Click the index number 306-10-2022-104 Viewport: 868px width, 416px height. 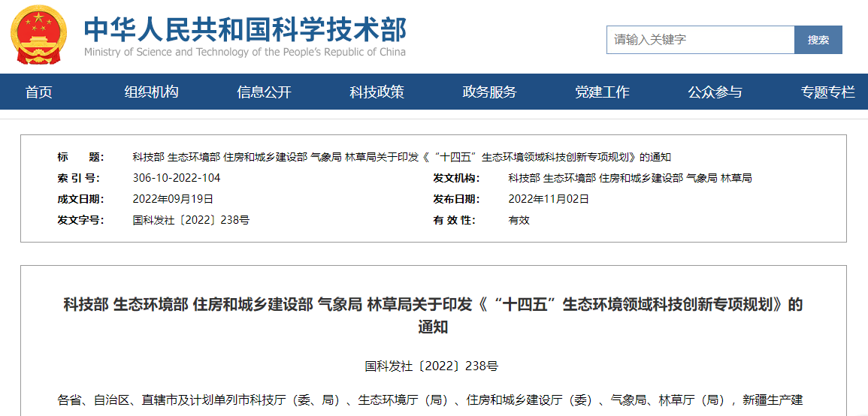point(177,178)
